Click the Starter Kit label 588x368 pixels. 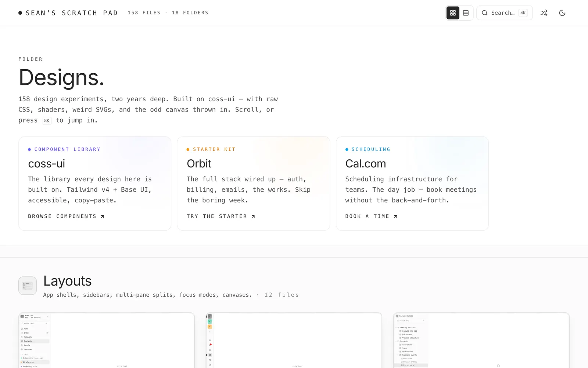click(x=214, y=149)
